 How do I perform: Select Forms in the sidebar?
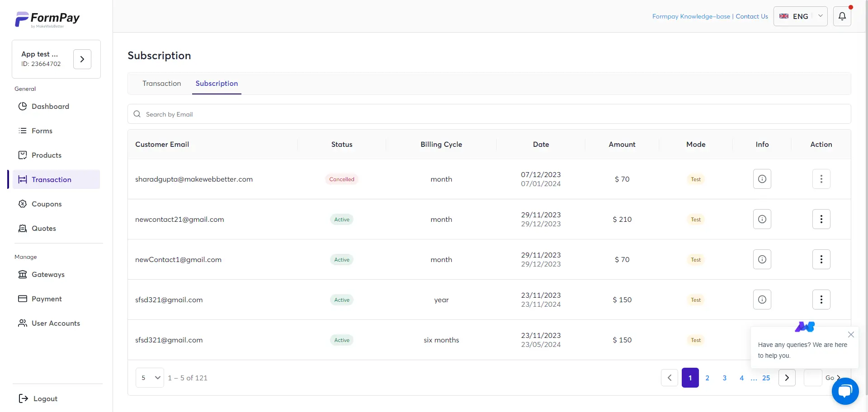pyautogui.click(x=42, y=131)
